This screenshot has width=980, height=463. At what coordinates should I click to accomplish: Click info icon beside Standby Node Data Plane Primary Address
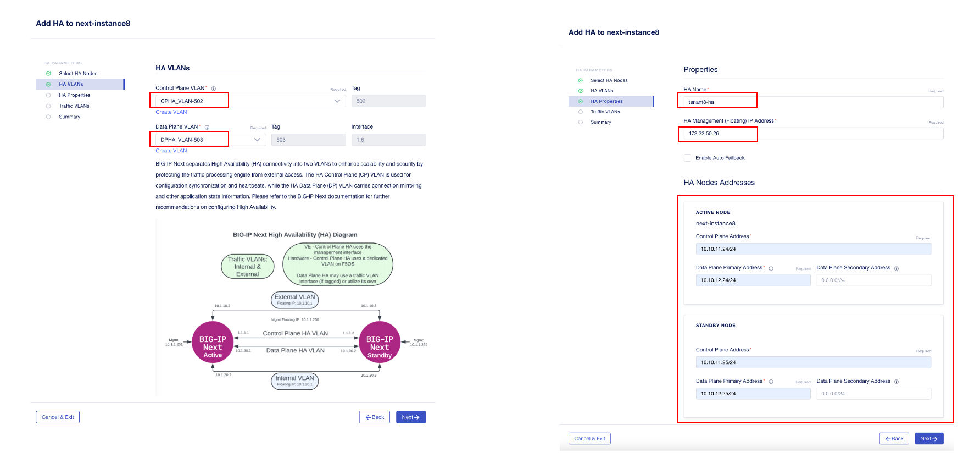[x=771, y=382]
